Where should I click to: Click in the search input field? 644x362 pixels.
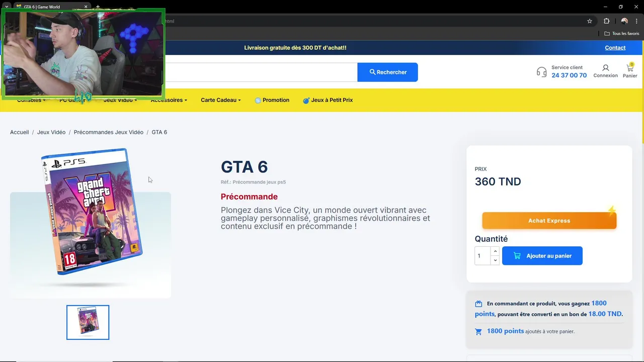[x=261, y=72]
